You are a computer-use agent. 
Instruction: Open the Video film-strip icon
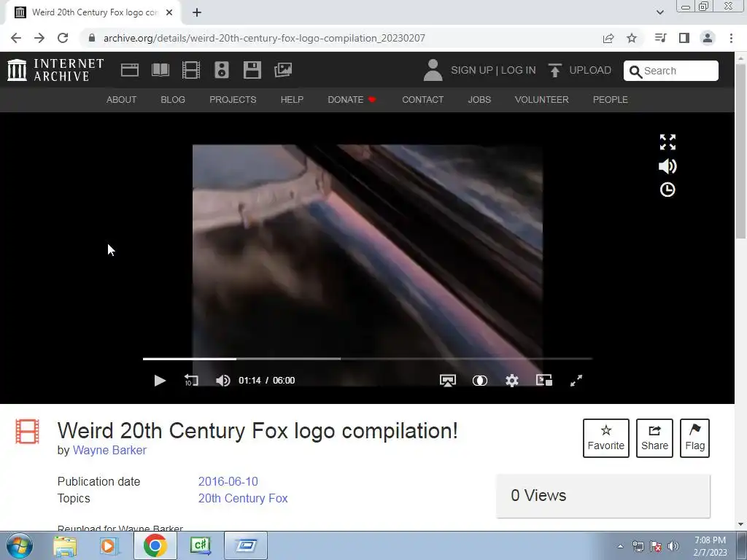[191, 70]
